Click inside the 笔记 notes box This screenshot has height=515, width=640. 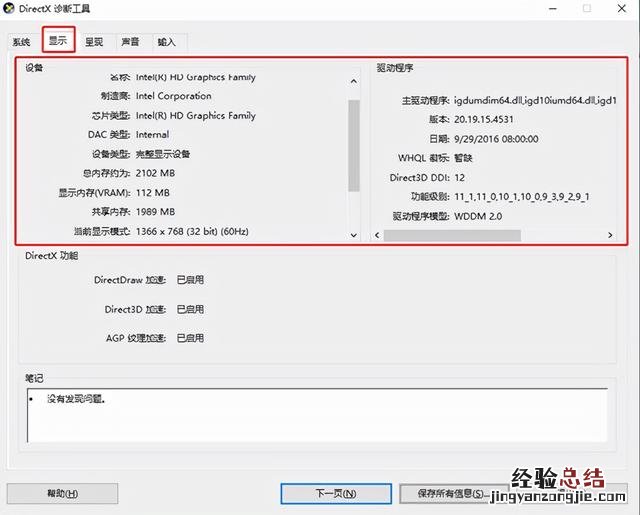[318, 415]
